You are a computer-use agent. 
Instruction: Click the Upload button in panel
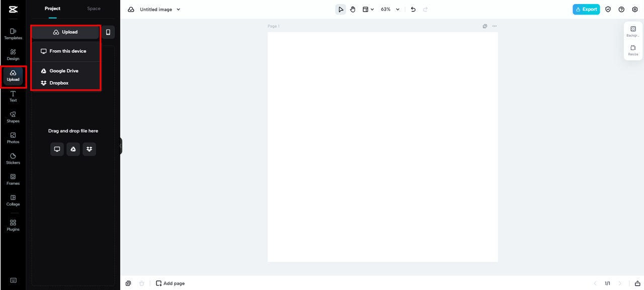click(65, 32)
